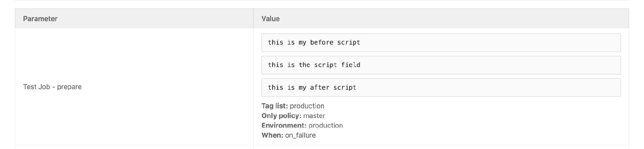Click the 'Test Job - prepare' parameter text
644x149 pixels.
(52, 87)
